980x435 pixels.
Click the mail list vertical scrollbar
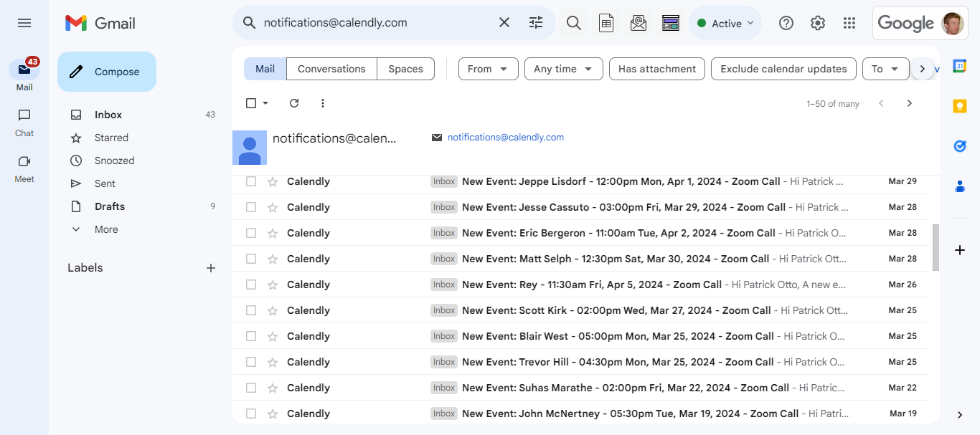pyautogui.click(x=936, y=247)
